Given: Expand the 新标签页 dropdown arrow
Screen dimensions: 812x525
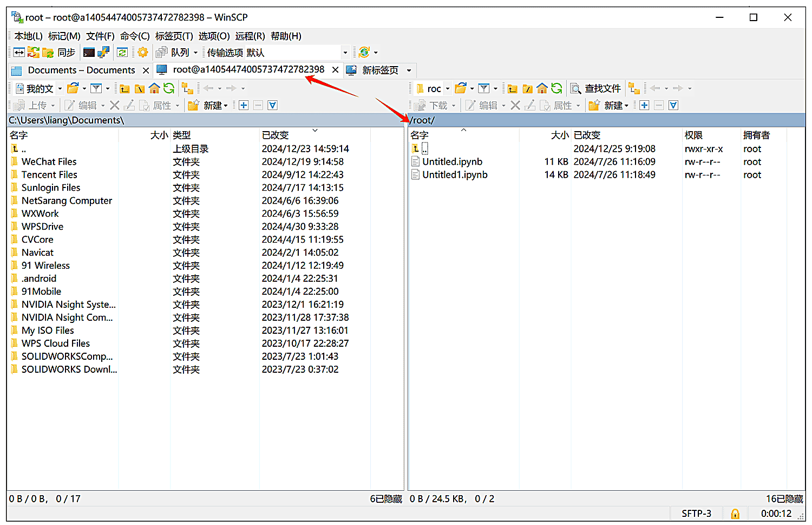Looking at the screenshot, I should tap(409, 70).
